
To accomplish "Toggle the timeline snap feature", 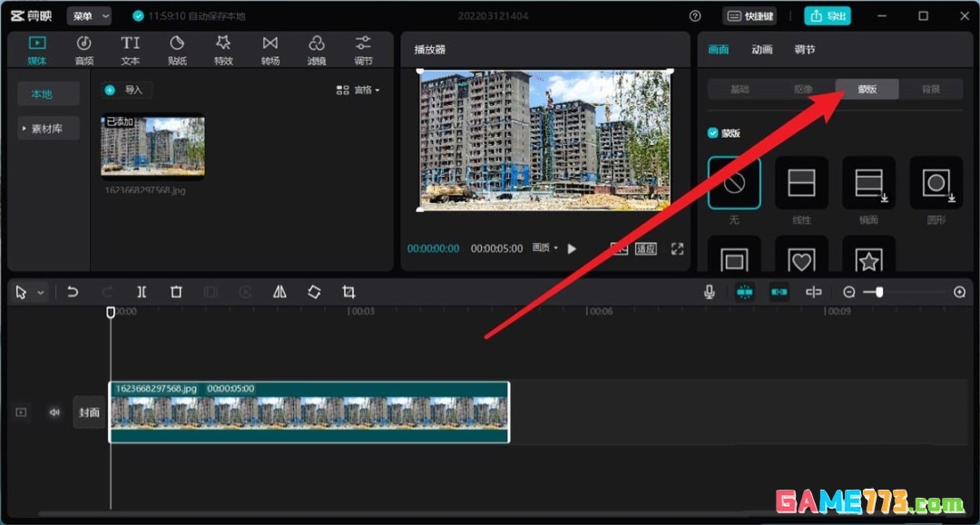I will point(746,292).
